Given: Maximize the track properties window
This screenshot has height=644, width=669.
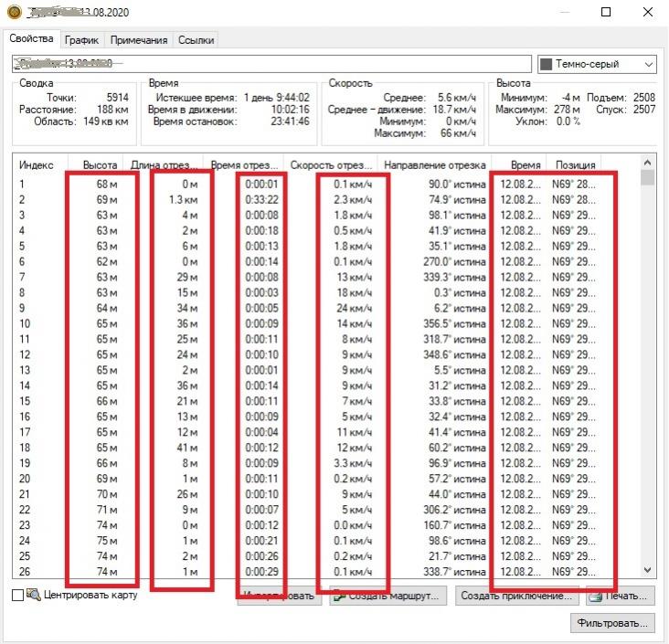Looking at the screenshot, I should [607, 13].
